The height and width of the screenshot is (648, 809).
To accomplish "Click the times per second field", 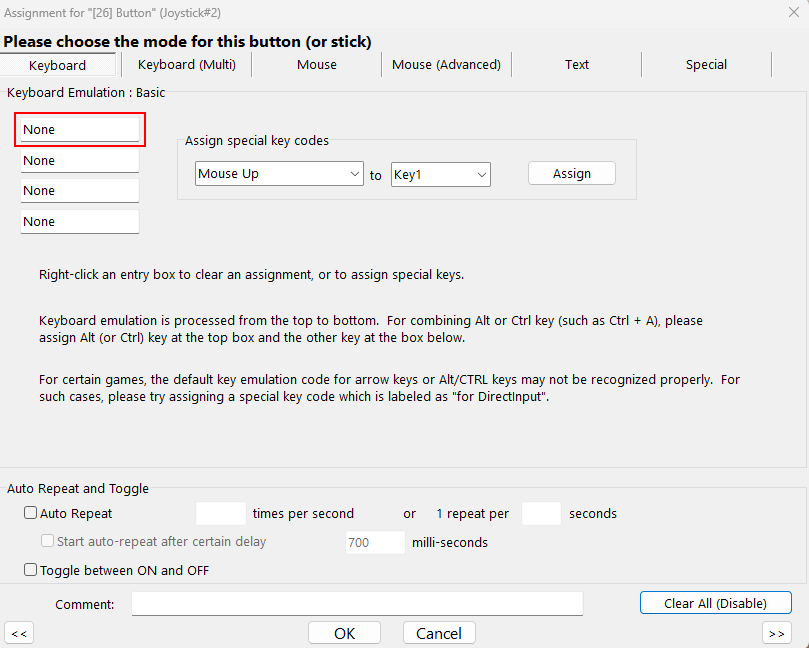I will pyautogui.click(x=221, y=513).
